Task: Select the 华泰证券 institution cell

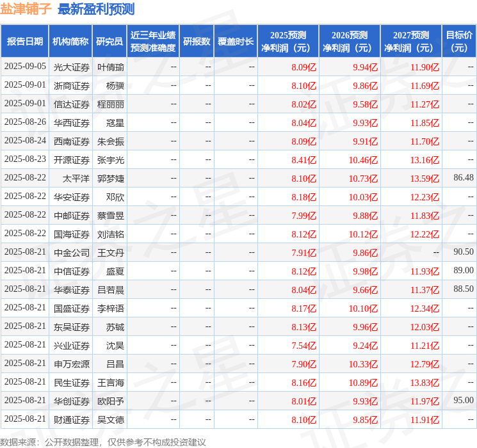Action: [x=72, y=290]
